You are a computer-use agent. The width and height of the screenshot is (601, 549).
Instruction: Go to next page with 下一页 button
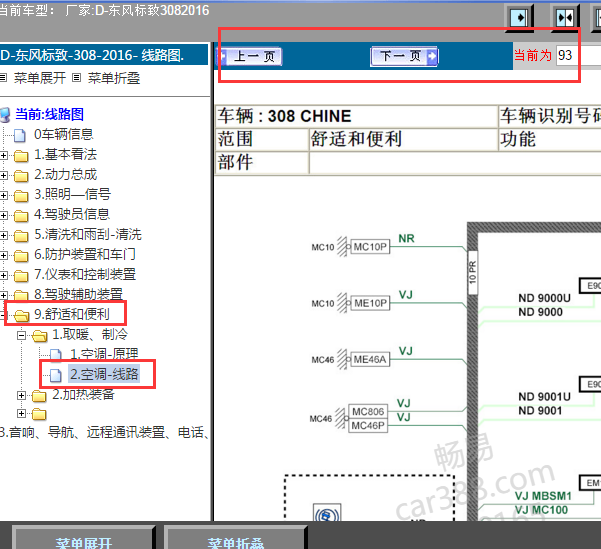404,56
